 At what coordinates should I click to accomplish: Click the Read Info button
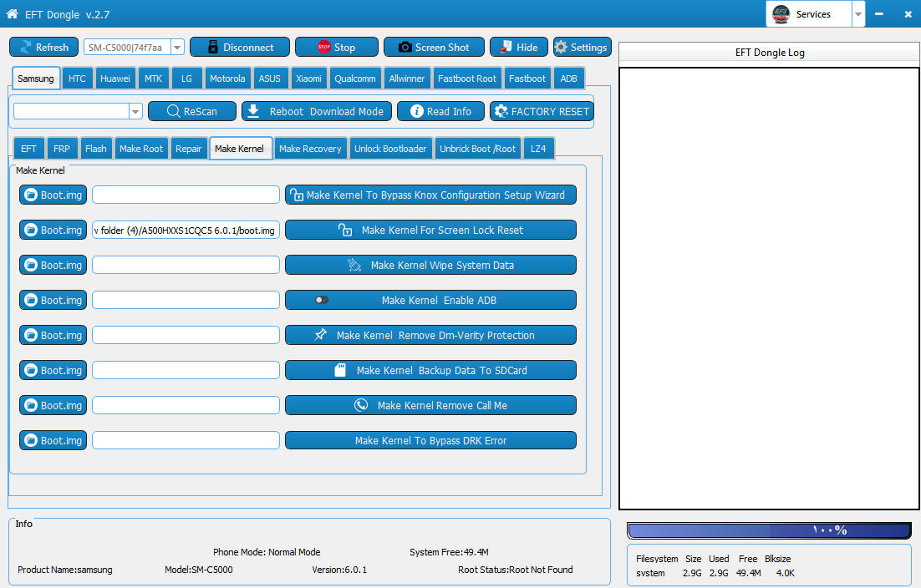tap(440, 111)
